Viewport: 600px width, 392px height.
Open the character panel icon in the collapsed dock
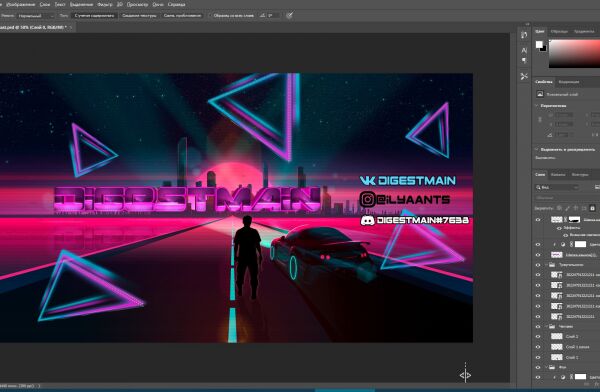point(524,50)
